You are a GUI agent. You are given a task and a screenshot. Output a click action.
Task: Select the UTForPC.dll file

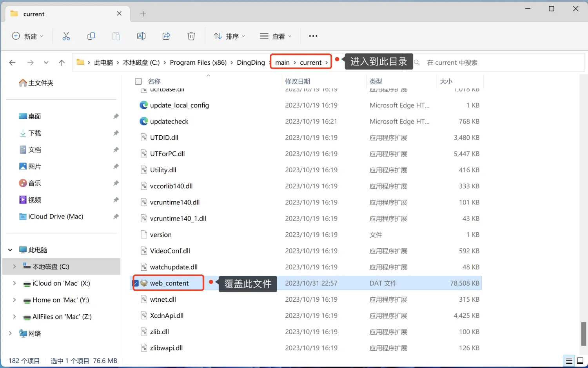click(x=167, y=154)
